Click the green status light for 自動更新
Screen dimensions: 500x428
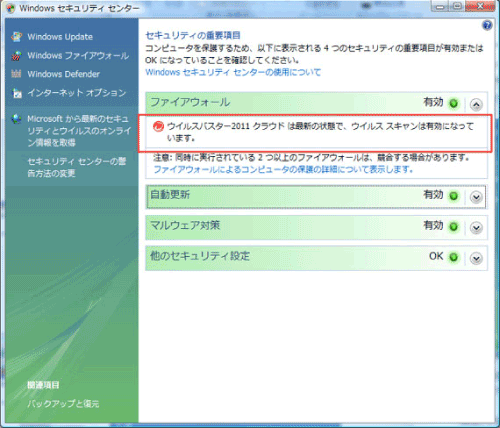point(453,196)
